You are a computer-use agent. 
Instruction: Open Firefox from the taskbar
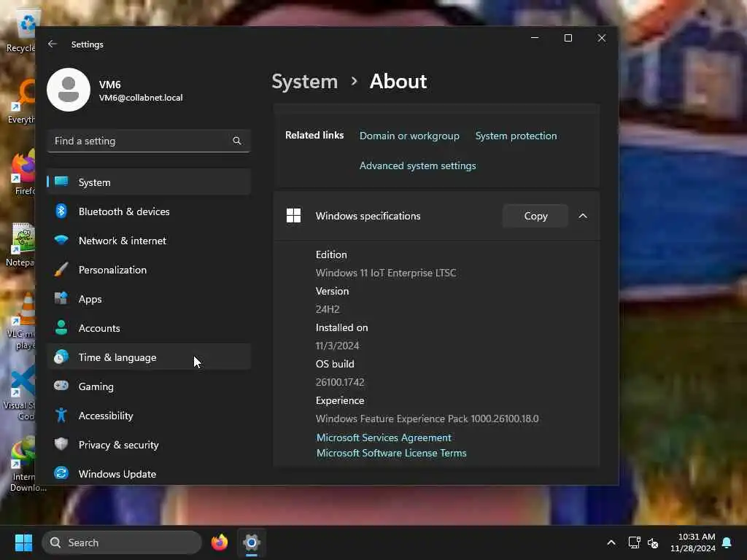pyautogui.click(x=219, y=542)
